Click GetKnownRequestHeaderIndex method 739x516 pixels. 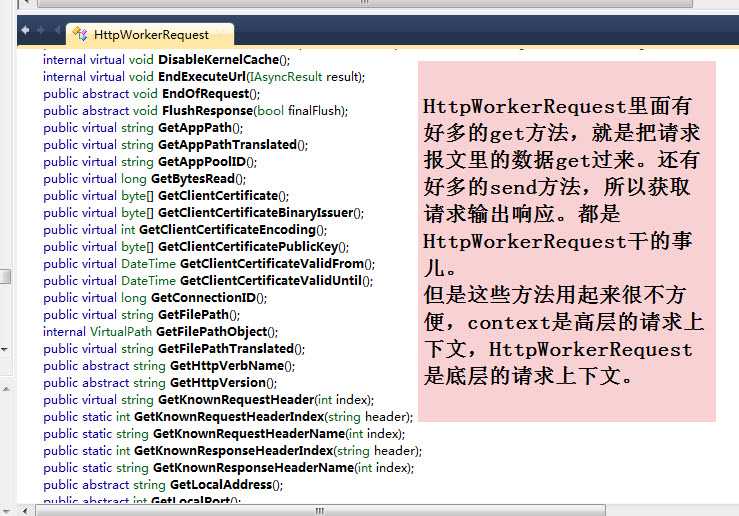(x=229, y=416)
